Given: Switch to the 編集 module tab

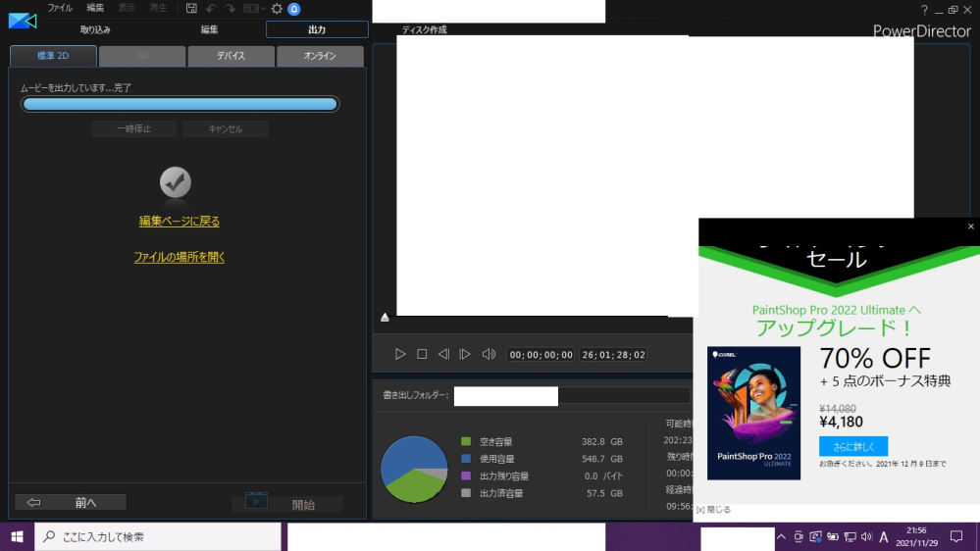Looking at the screenshot, I should pyautogui.click(x=209, y=29).
